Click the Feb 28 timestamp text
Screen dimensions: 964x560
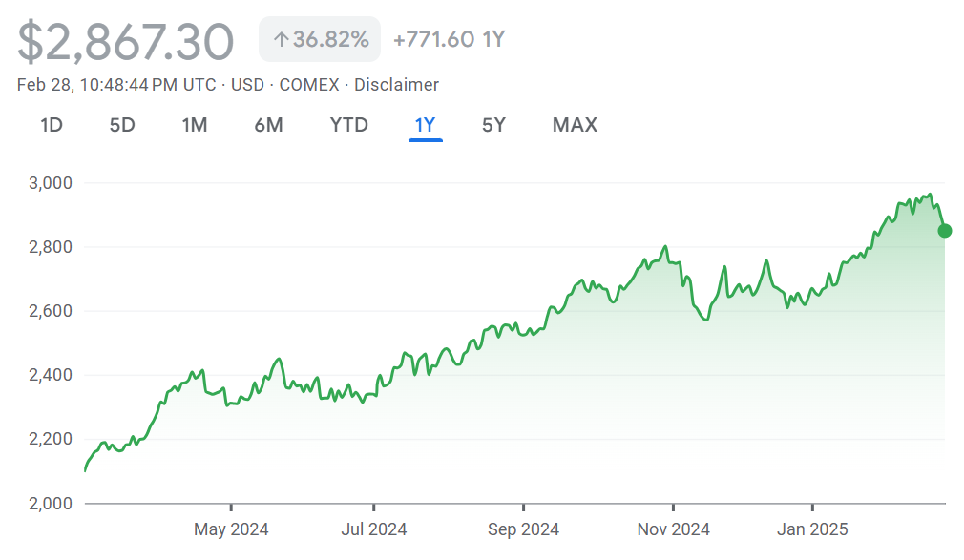coord(116,84)
